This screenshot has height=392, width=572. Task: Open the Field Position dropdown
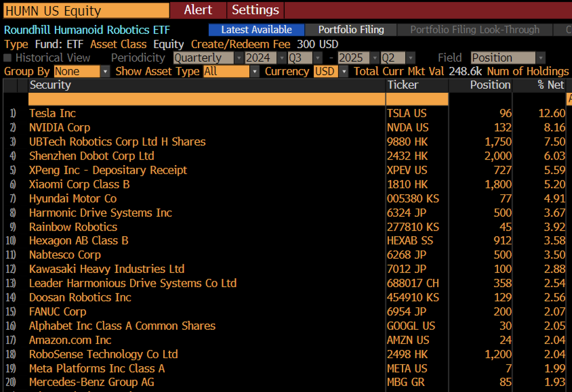(508, 58)
